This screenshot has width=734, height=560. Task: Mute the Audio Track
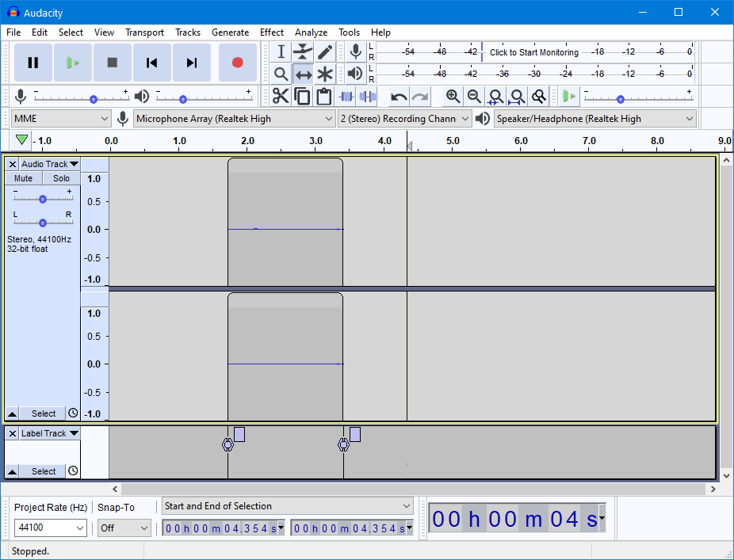pos(23,177)
